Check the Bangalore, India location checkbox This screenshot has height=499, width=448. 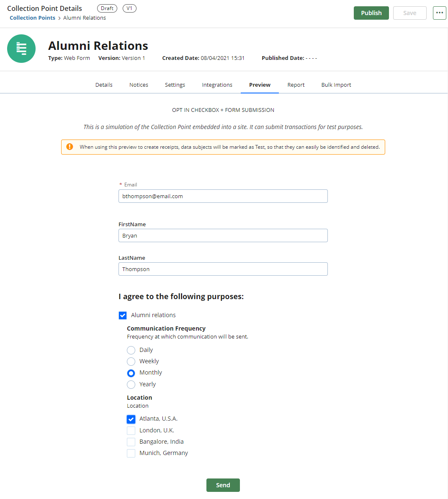131,442
